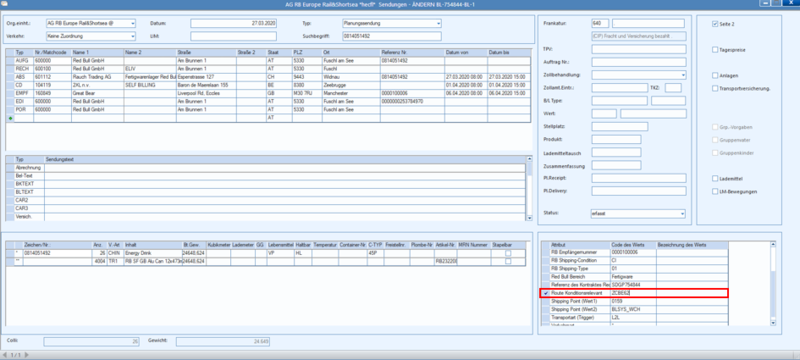Expand the Zollbehandlung dropdown
800x360 pixels.
pos(683,75)
